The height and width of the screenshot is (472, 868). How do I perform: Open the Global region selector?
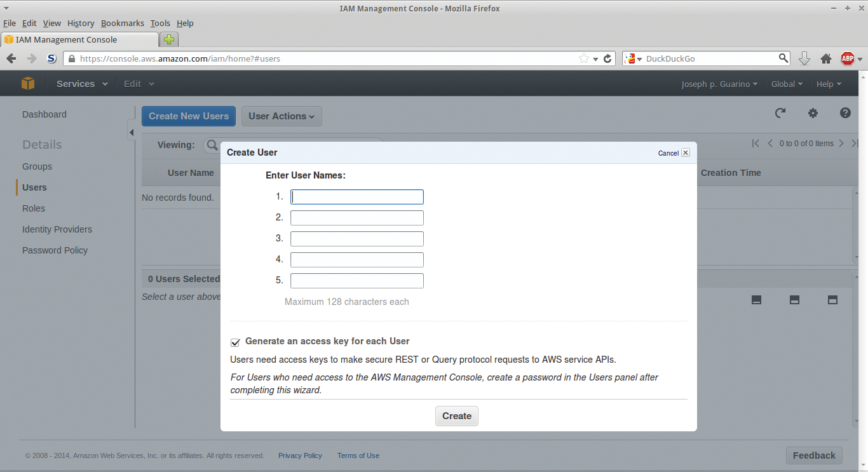(787, 83)
